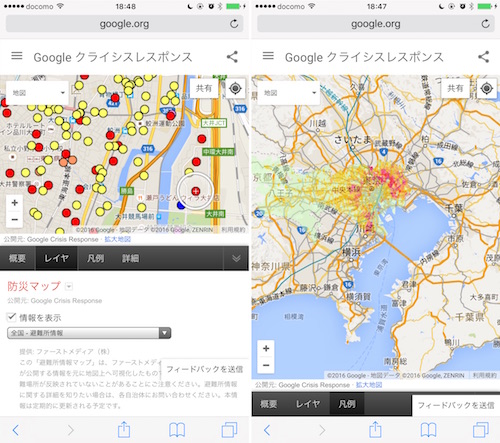The height and width of the screenshot is (443, 500).
Task: Open hamburger menu in right phone screen
Action: tap(268, 56)
